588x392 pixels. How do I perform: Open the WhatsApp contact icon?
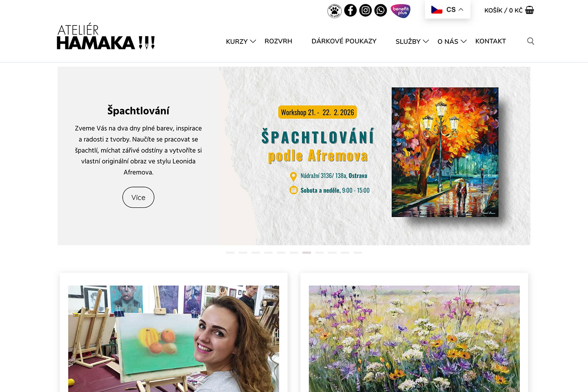380,10
